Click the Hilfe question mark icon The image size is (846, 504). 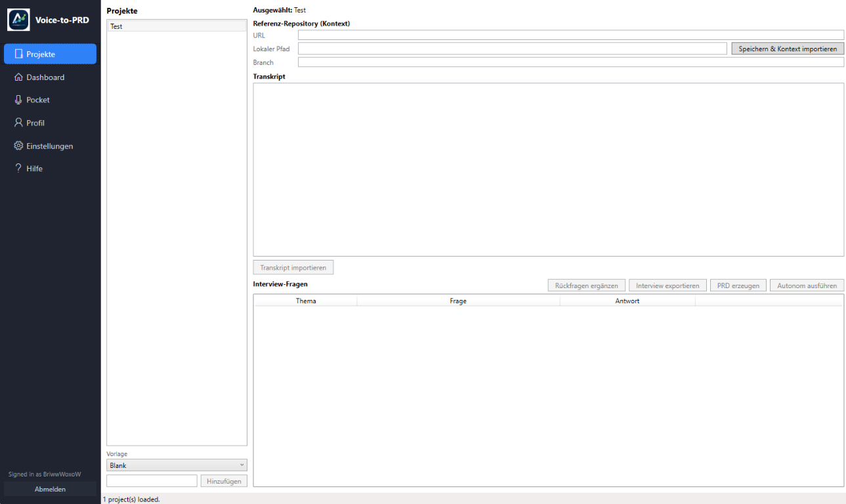pos(18,168)
